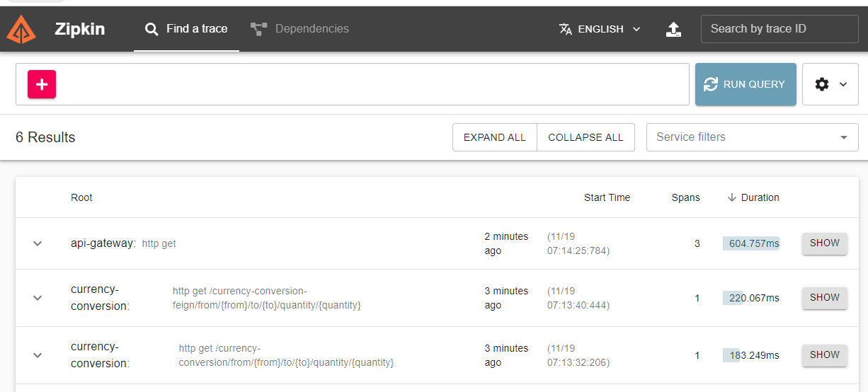Click the Zipkin logo icon

click(21, 29)
